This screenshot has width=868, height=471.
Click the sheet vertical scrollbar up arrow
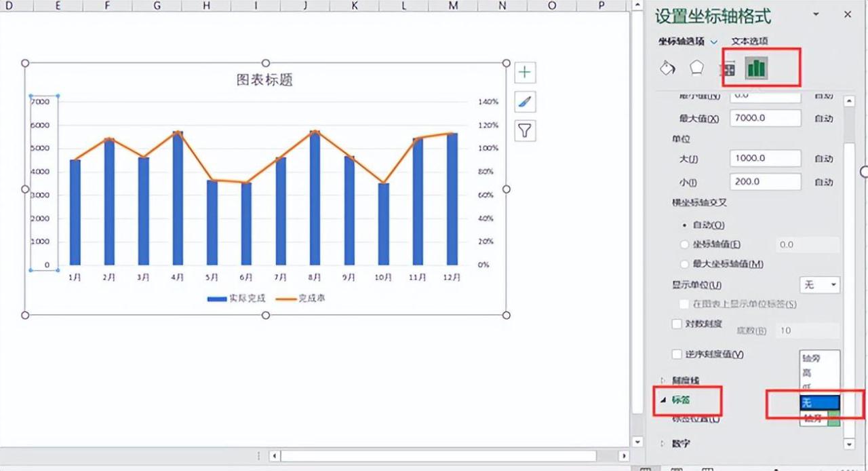[x=637, y=5]
